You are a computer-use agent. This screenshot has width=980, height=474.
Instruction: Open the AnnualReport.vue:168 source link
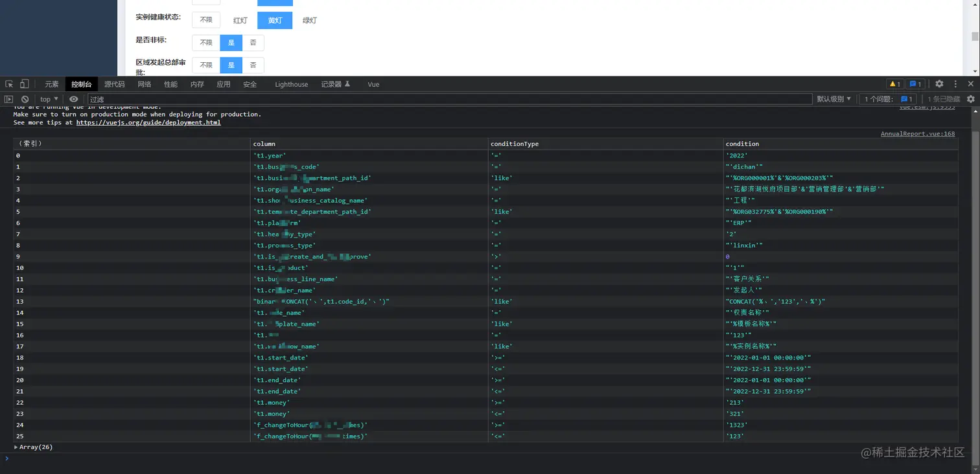[918, 134]
